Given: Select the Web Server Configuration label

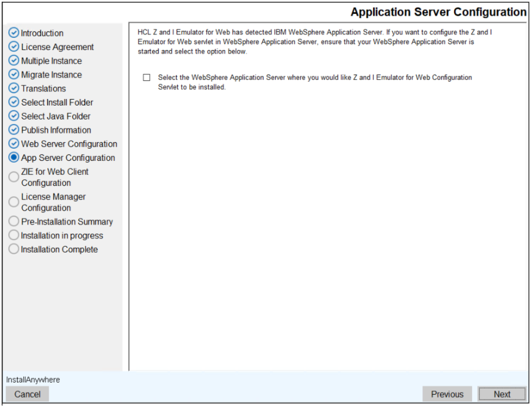Looking at the screenshot, I should click(69, 144).
